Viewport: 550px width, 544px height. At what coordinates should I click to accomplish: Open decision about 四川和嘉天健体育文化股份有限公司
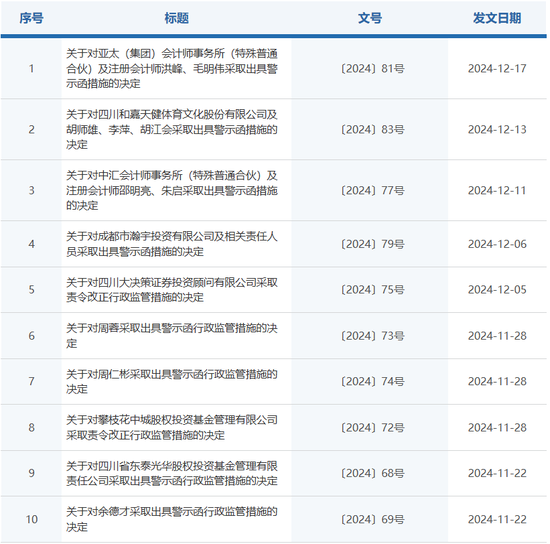(172, 129)
